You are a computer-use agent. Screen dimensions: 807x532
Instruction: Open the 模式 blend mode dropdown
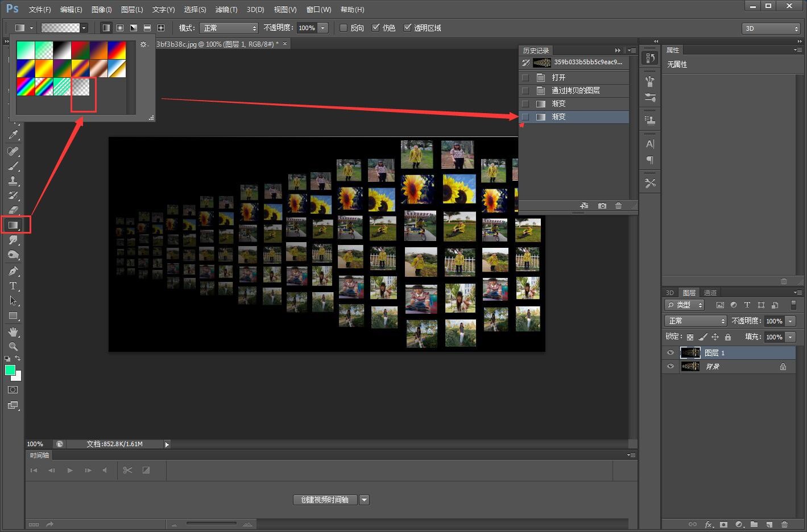tap(229, 28)
